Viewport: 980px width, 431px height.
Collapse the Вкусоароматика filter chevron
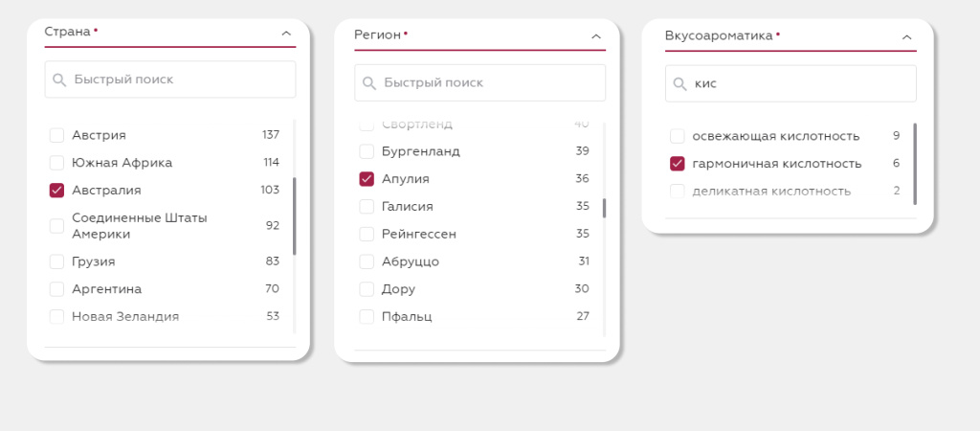point(906,37)
